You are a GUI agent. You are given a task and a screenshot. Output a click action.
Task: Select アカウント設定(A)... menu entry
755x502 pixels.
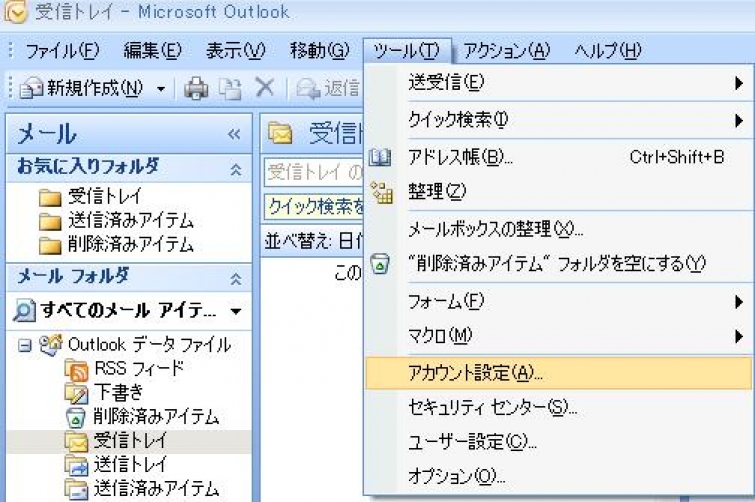click(559, 373)
